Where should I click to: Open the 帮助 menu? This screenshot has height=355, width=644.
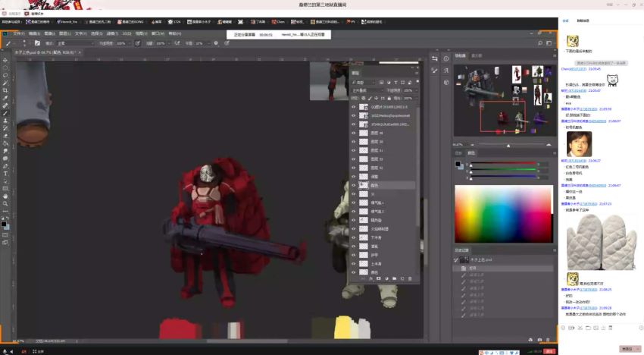(x=174, y=33)
